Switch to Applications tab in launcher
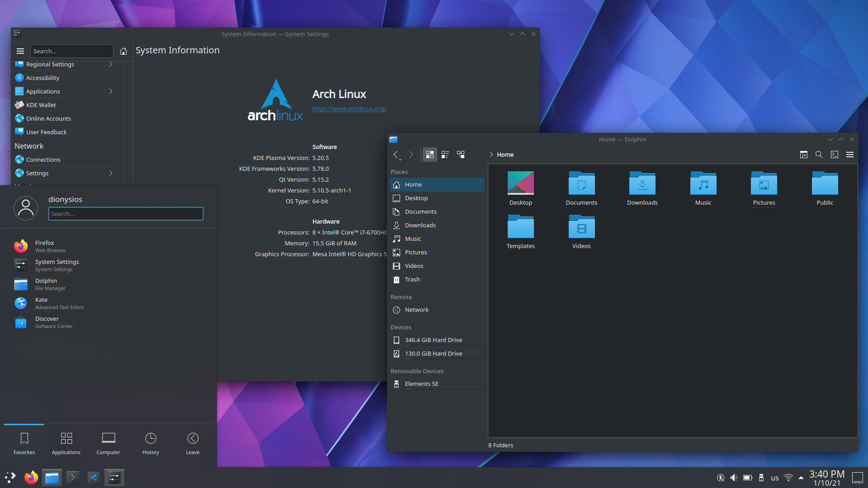868x488 pixels. tap(66, 443)
